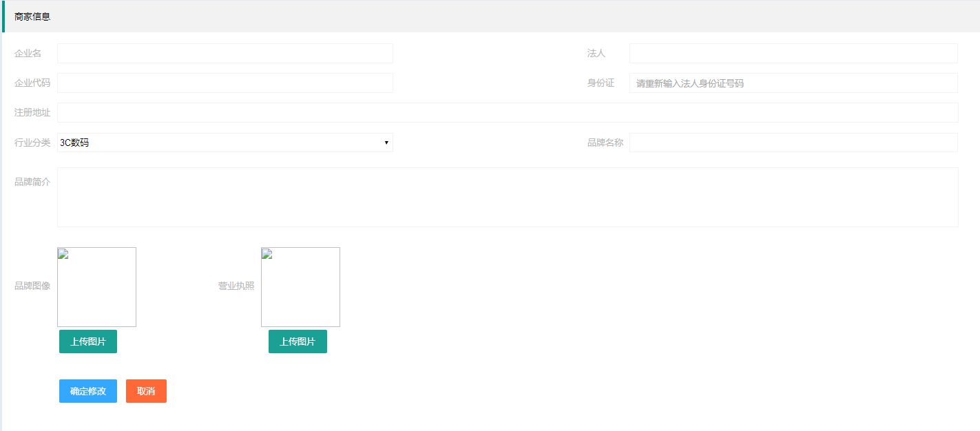980x431 pixels.
Task: Click the 品牌图像 label text
Action: [x=32, y=286]
